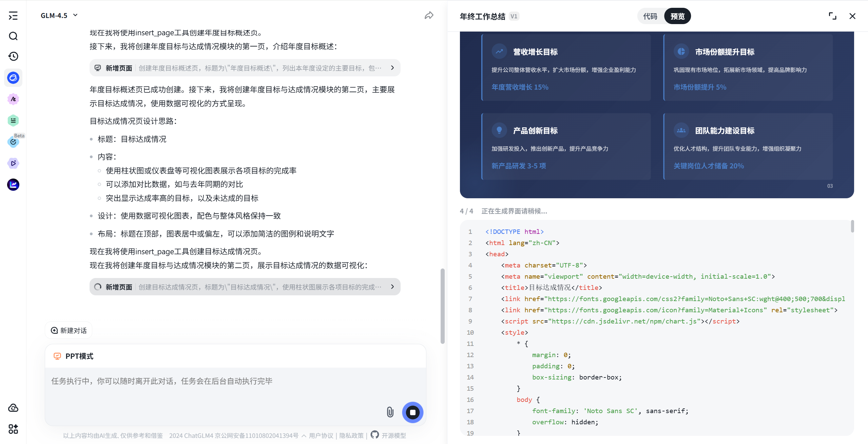Click the code line <title>目标达成情况</title>

tap(552, 288)
